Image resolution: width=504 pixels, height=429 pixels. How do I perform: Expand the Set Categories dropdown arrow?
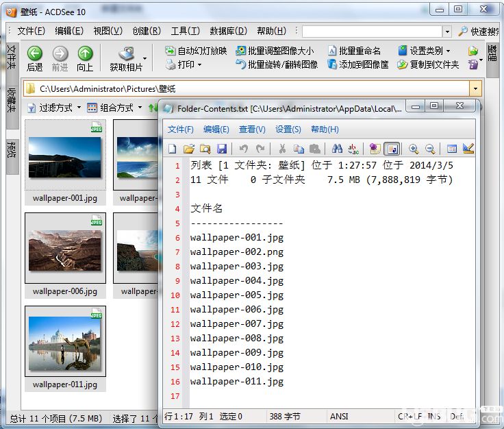448,51
